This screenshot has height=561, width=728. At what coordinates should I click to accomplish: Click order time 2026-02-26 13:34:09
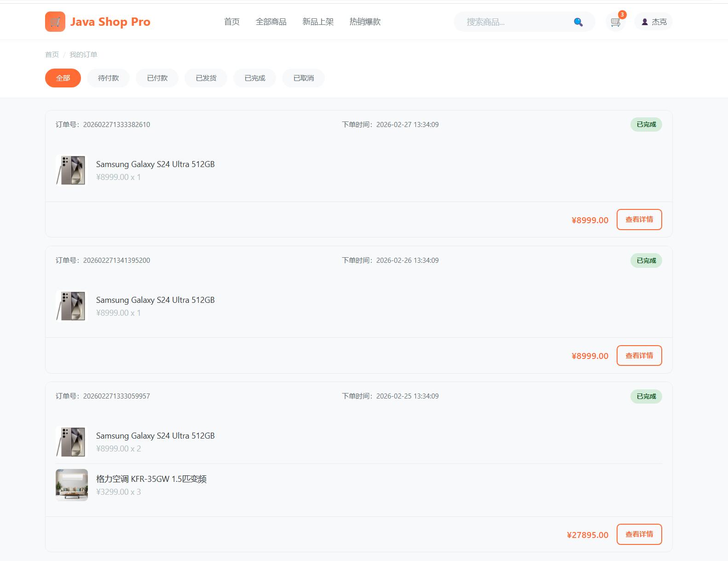(407, 260)
